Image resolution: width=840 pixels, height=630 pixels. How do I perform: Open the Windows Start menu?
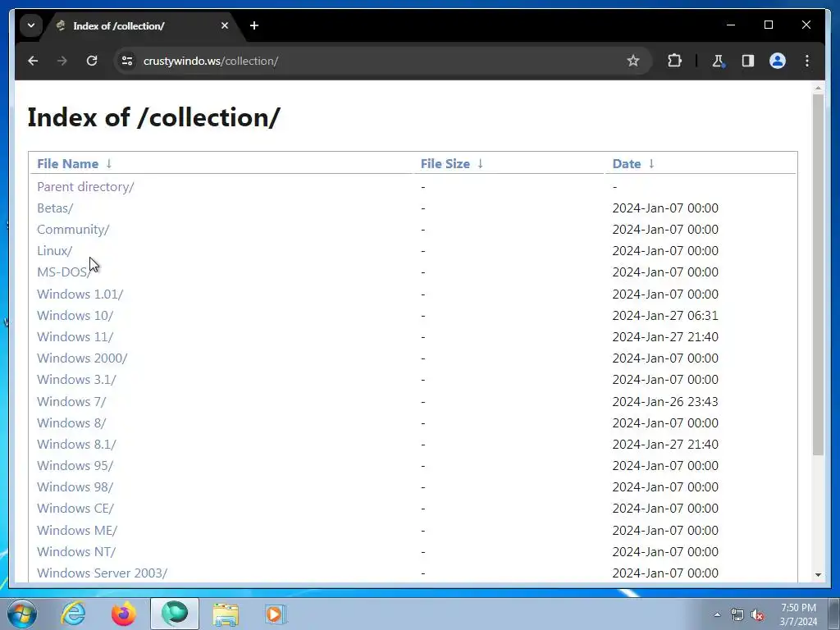[21, 614]
